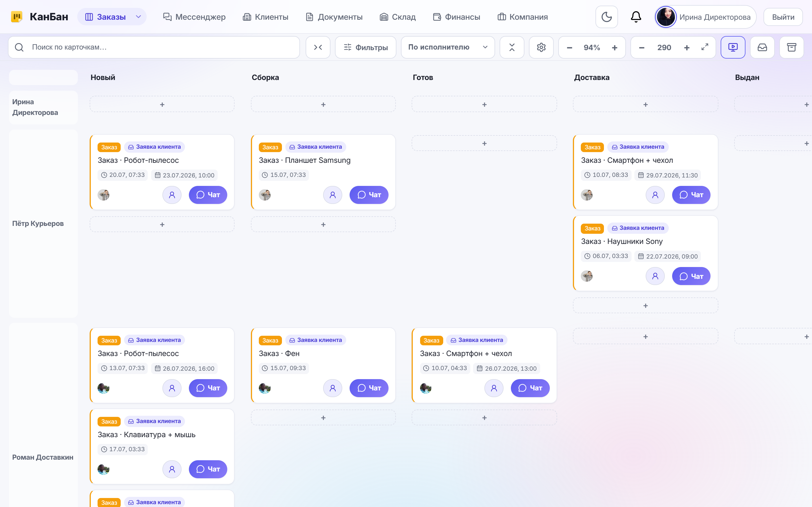This screenshot has height=507, width=812.
Task: Expand the Заказы board dropdown chevron
Action: tap(138, 17)
